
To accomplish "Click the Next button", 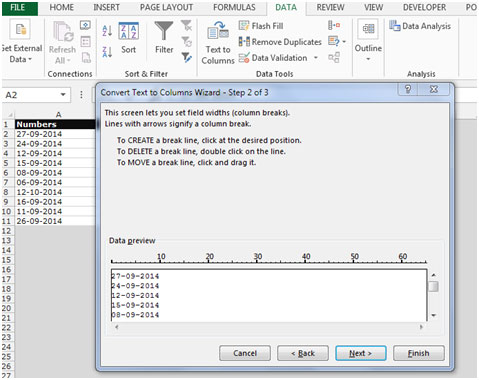I will pyautogui.click(x=361, y=353).
